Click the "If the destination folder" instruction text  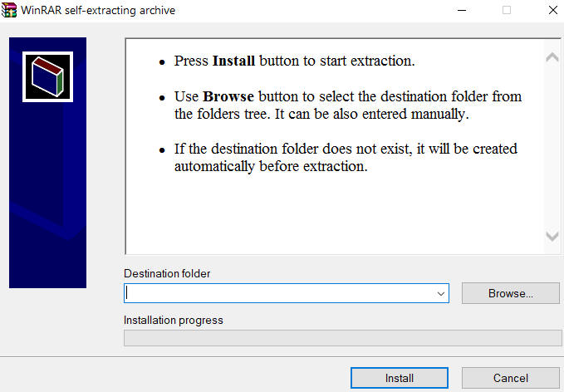345,158
